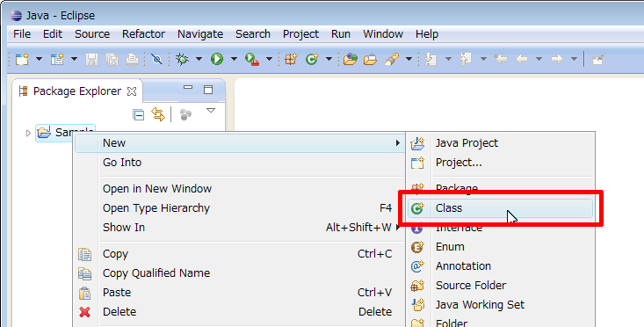Click the Previous Annotation toolbar icon
The image size is (644, 327).
point(466,59)
